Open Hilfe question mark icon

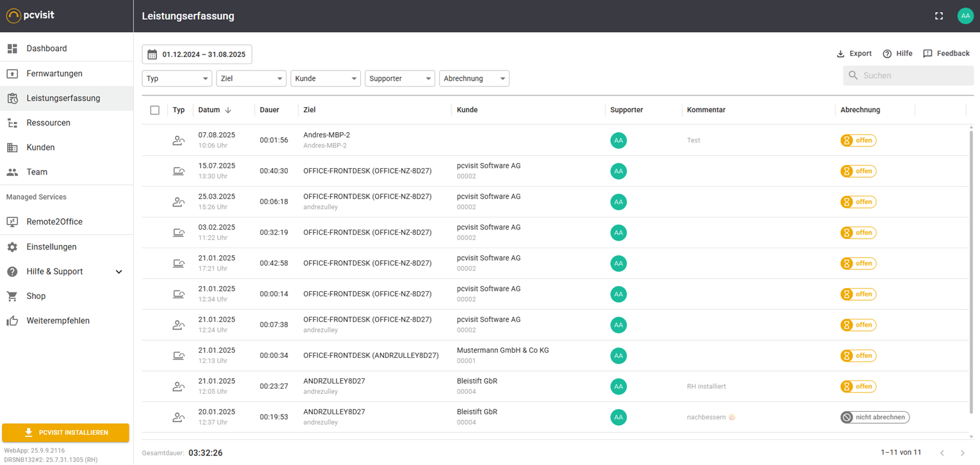coord(888,54)
